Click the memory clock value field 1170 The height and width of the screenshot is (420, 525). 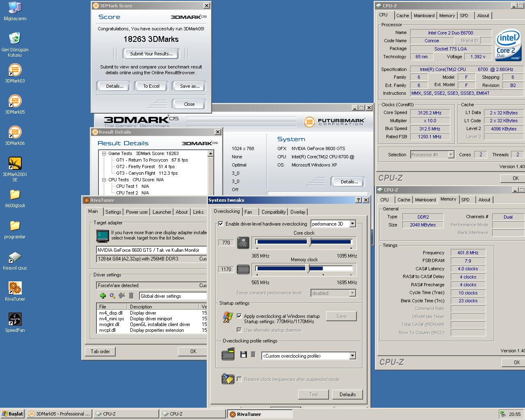coord(226,269)
